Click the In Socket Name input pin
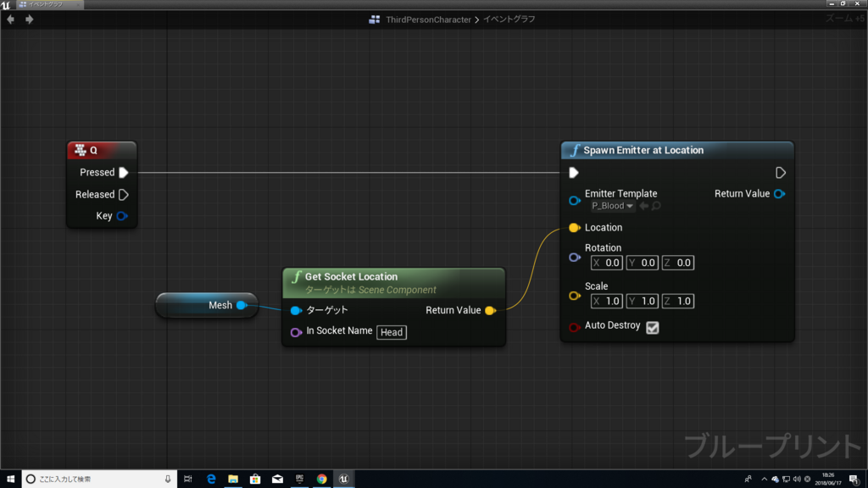Viewport: 868px width, 488px height. pyautogui.click(x=296, y=332)
